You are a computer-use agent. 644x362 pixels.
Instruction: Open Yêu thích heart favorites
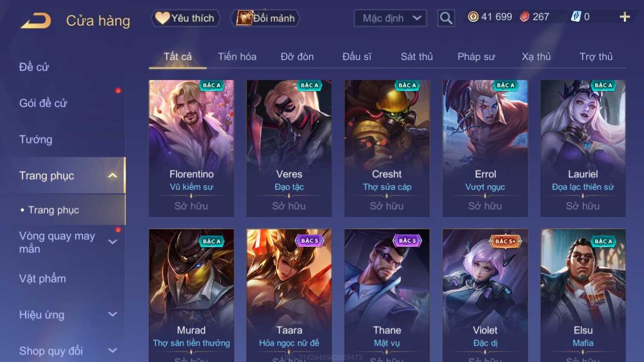coord(185,18)
